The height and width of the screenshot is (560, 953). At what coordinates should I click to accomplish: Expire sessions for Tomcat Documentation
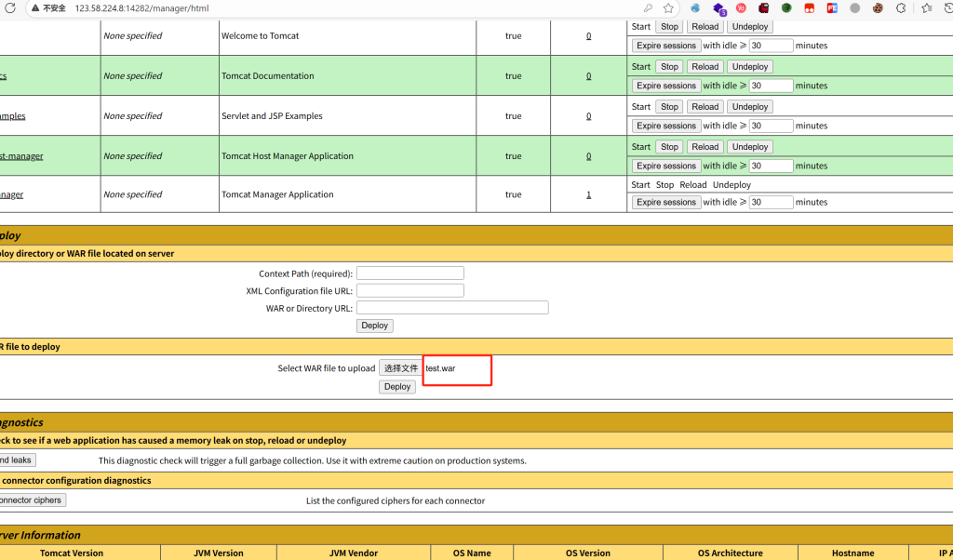pos(666,86)
